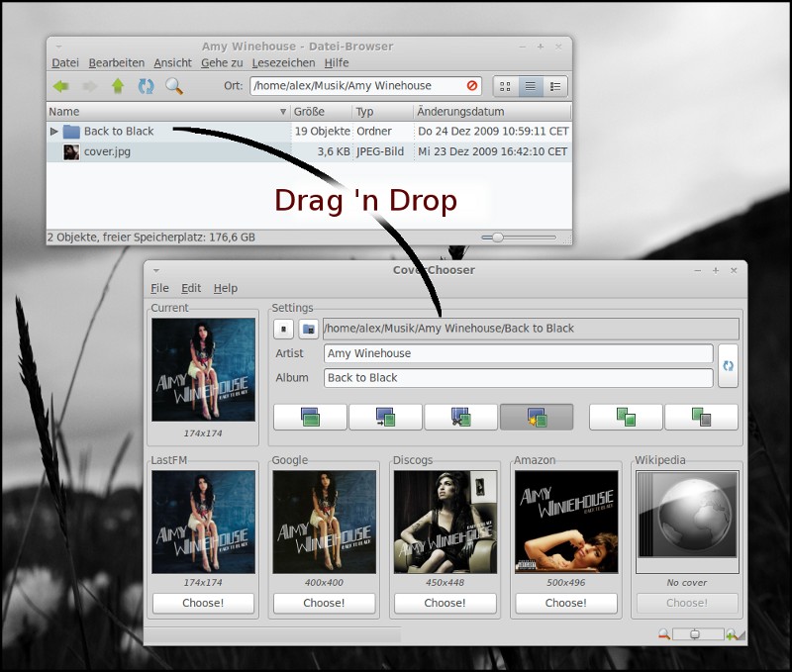Click the Album field with Back to Black
This screenshot has height=672, width=792.
tap(518, 378)
